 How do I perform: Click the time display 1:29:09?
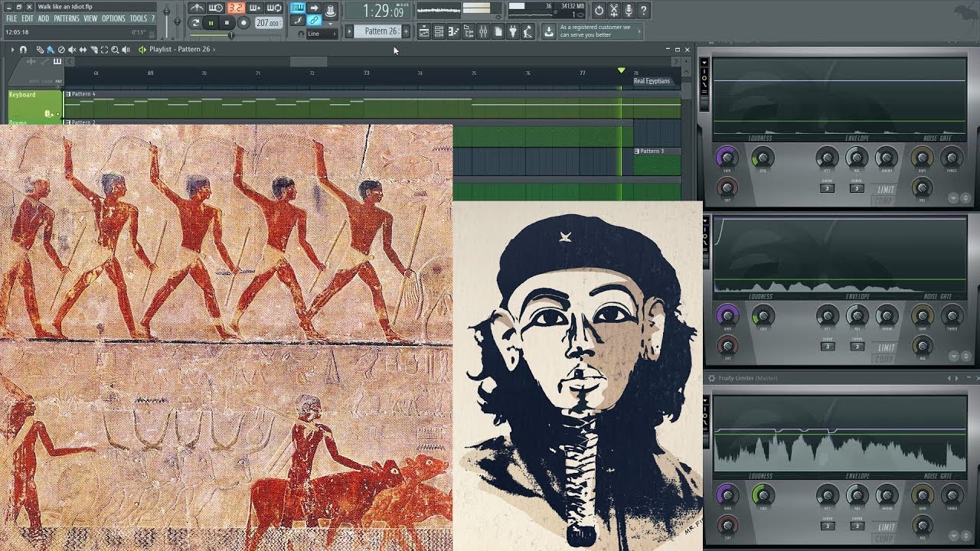click(x=377, y=11)
